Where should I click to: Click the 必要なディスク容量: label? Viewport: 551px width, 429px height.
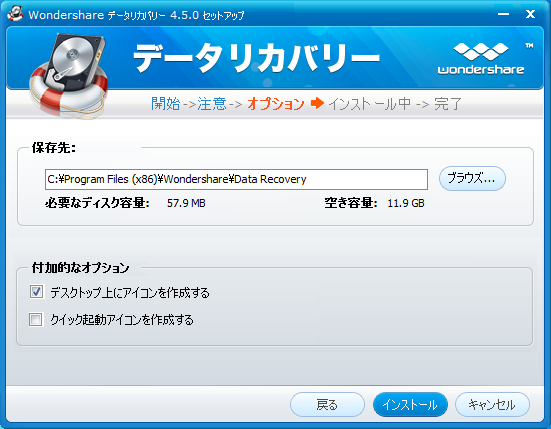[97, 203]
